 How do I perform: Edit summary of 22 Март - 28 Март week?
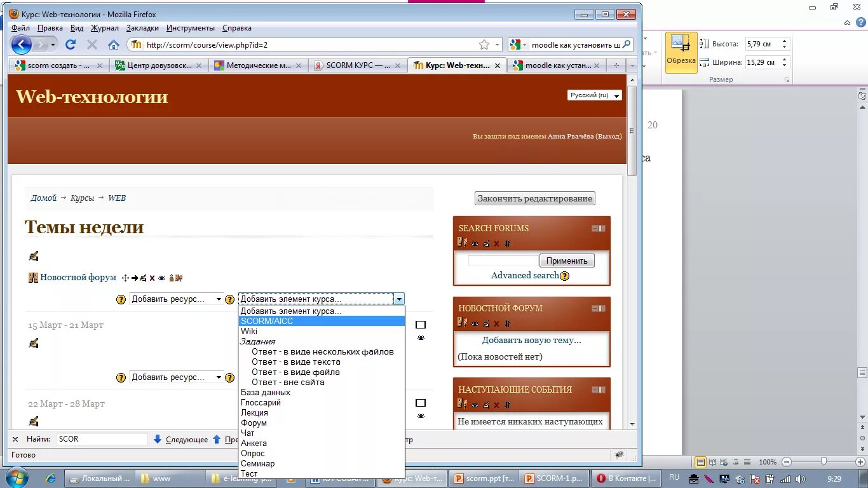34,421
